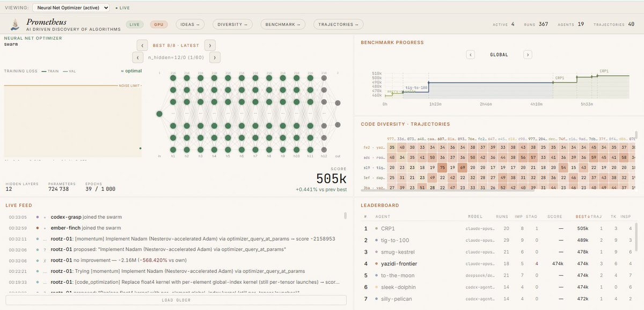This screenshot has width=644, height=310.
Task: Open the TRAJECTORIES menu
Action: (338, 24)
